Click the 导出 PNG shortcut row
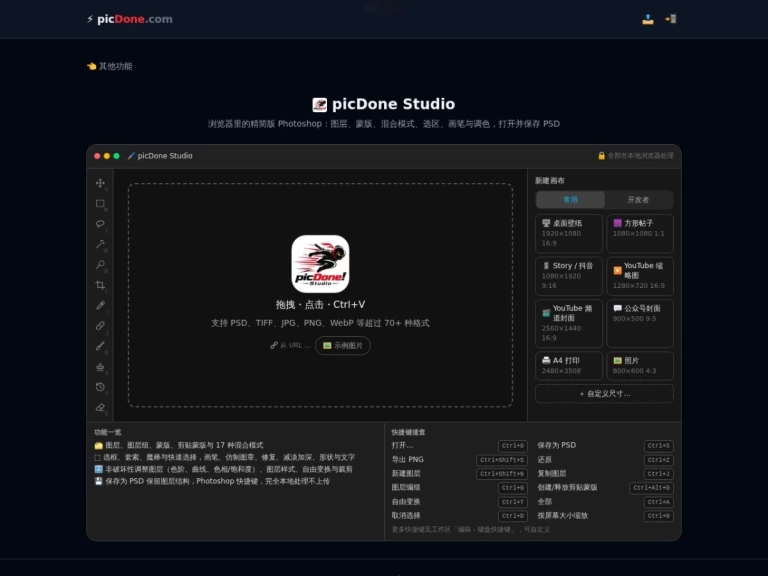768x576 pixels. point(459,459)
